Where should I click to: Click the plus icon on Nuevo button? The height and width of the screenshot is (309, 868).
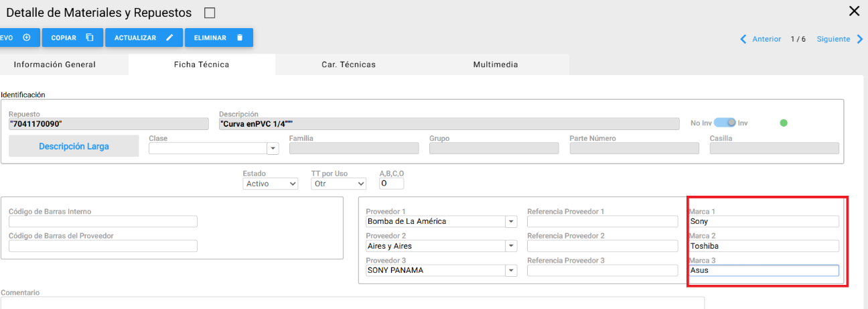click(x=27, y=38)
